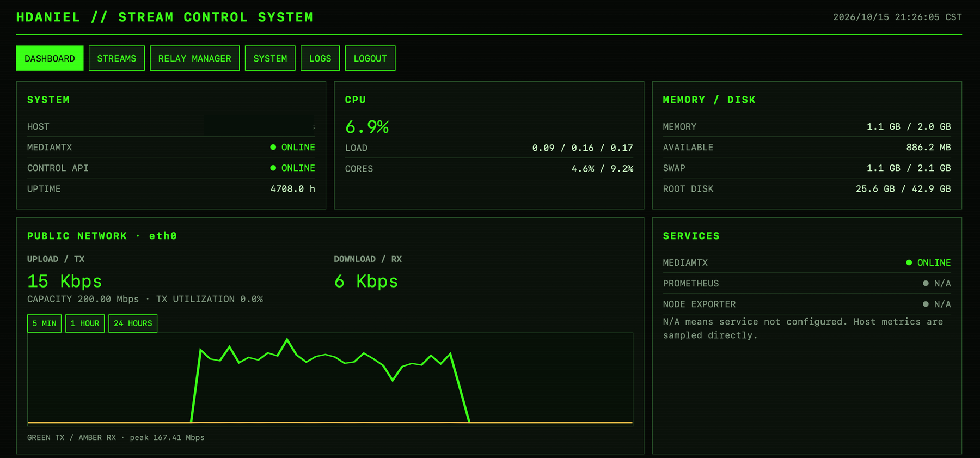Click the network traffic line chart

pos(330,379)
